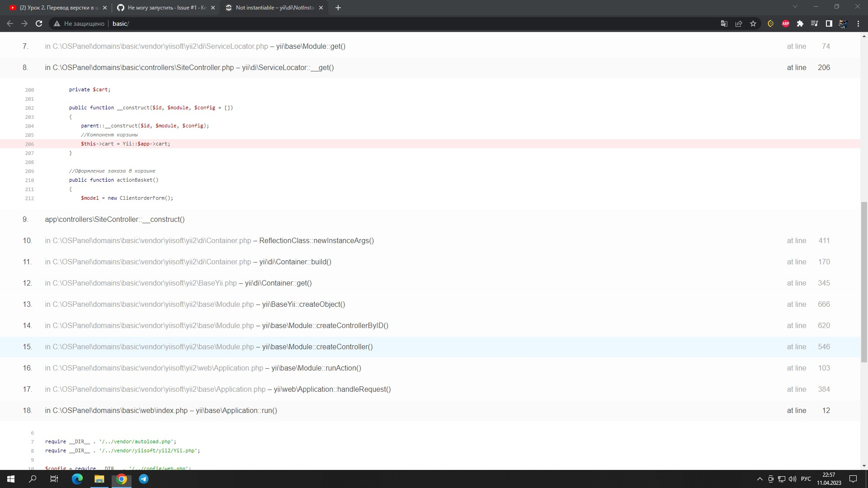
Task: Open the Chrome three-dot menu
Action: 859,23
